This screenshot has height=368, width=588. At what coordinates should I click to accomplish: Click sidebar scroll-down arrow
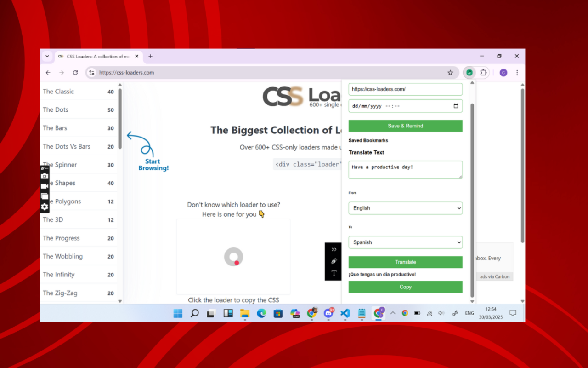pyautogui.click(x=120, y=301)
